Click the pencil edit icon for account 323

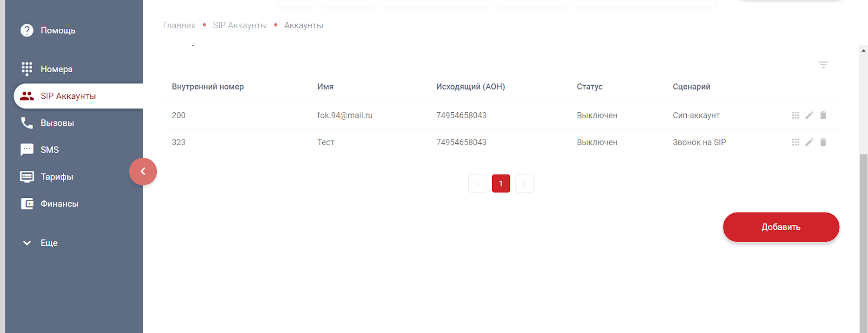809,142
